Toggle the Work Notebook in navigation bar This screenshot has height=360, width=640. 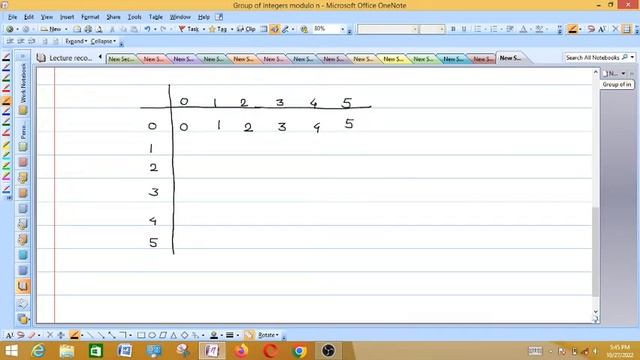click(x=23, y=89)
